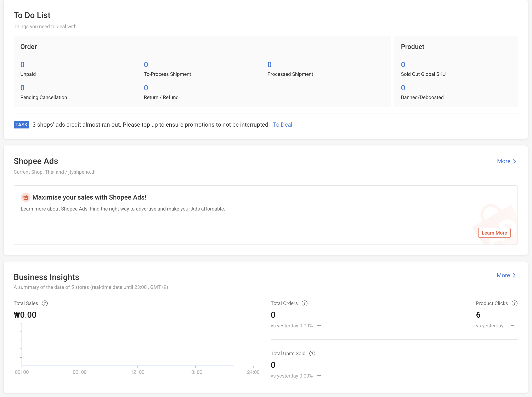Viewport: 532px width, 397px height.
Task: Open To-Process Shipment count
Action: coord(146,64)
